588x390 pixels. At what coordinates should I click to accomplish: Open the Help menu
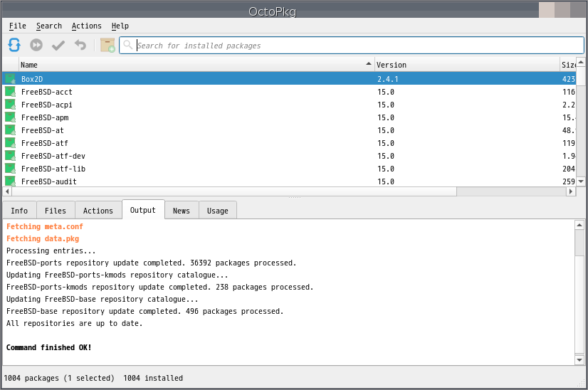[120, 26]
